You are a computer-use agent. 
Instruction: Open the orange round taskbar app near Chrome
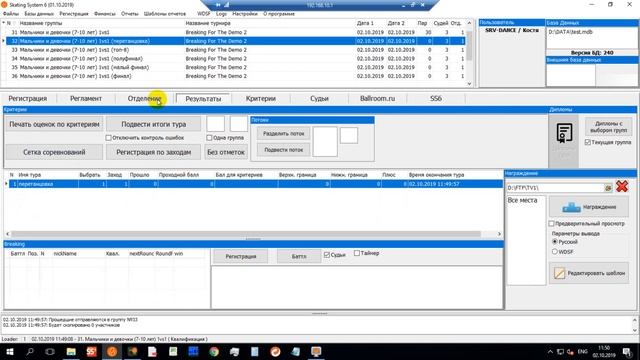click(x=275, y=351)
